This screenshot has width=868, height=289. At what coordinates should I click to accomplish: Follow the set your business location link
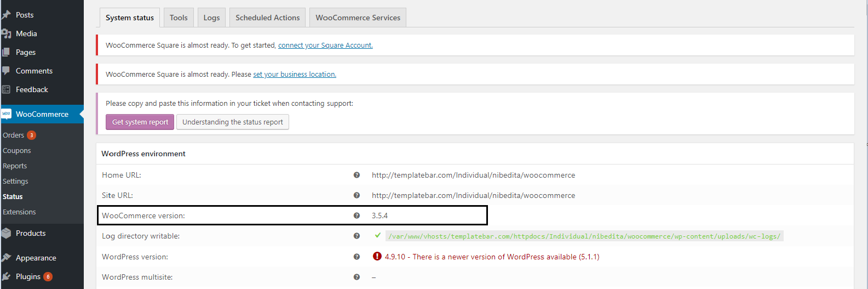coord(295,74)
